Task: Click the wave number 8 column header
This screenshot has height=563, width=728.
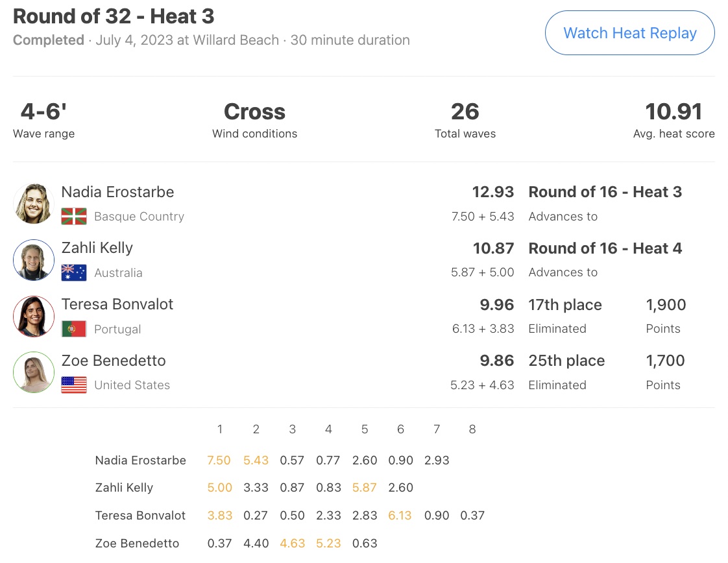Action: coord(472,429)
